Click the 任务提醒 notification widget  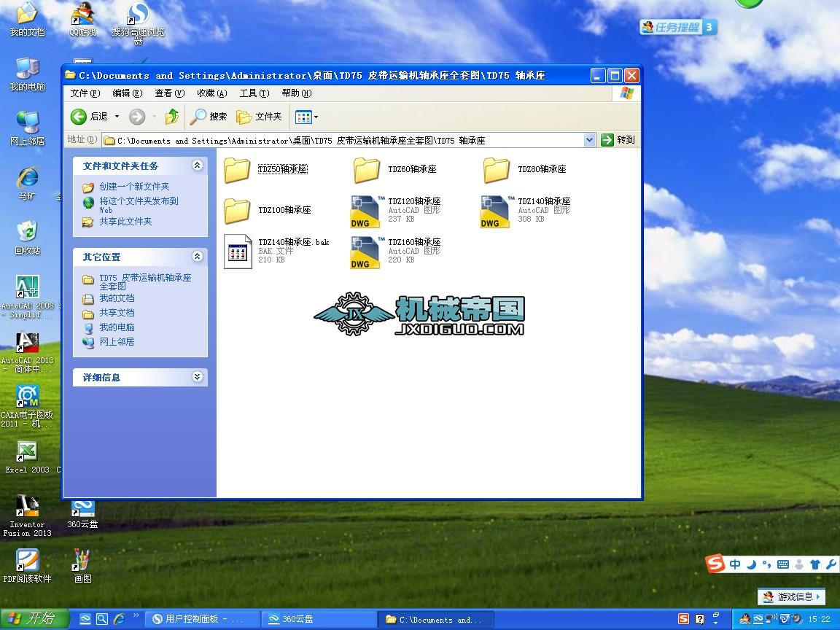[678, 27]
